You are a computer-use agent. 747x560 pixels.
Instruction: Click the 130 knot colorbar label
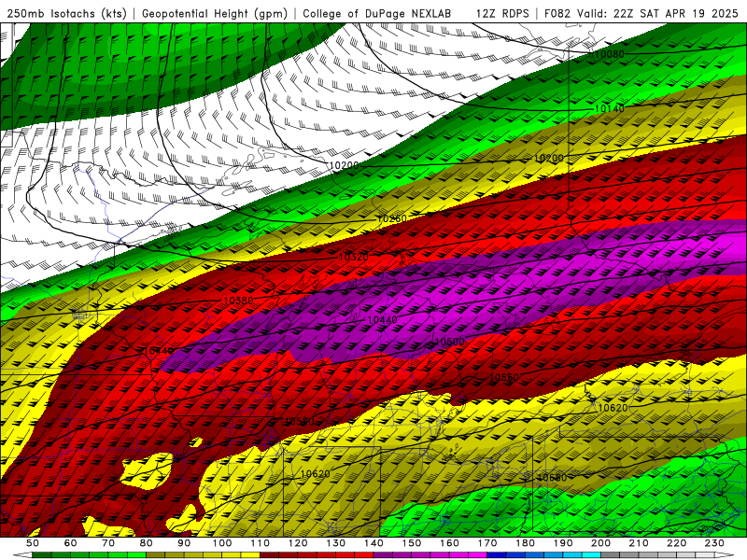point(336,543)
